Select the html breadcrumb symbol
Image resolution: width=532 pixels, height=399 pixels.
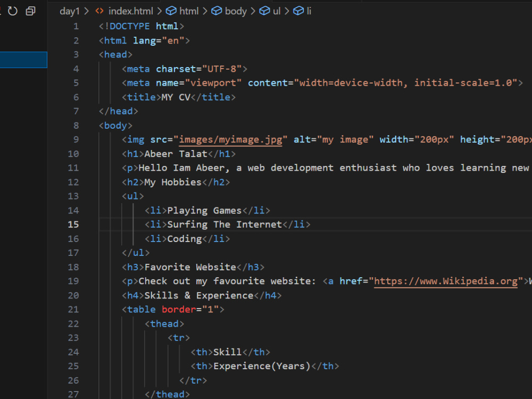coord(189,11)
